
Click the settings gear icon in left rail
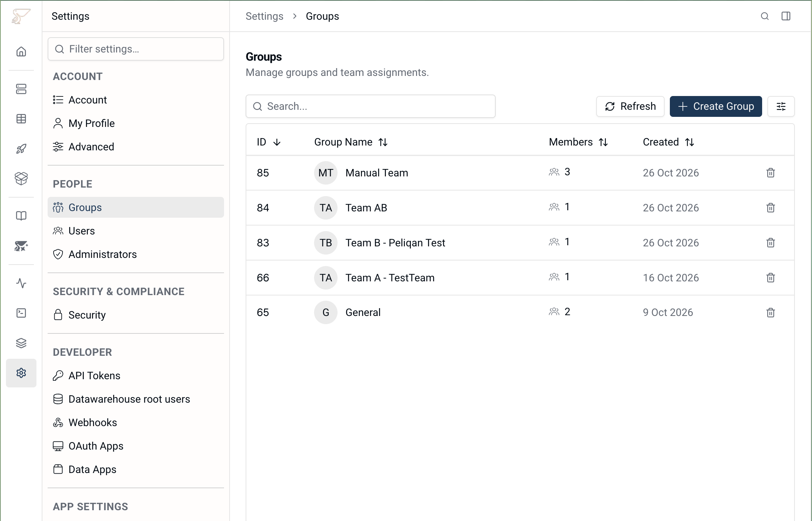[x=21, y=373]
